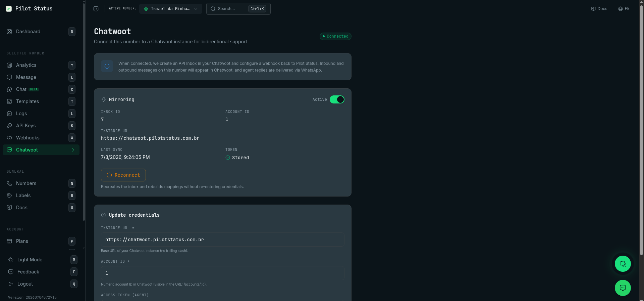
Task: Click the Light Mode sun icon
Action: tap(11, 260)
